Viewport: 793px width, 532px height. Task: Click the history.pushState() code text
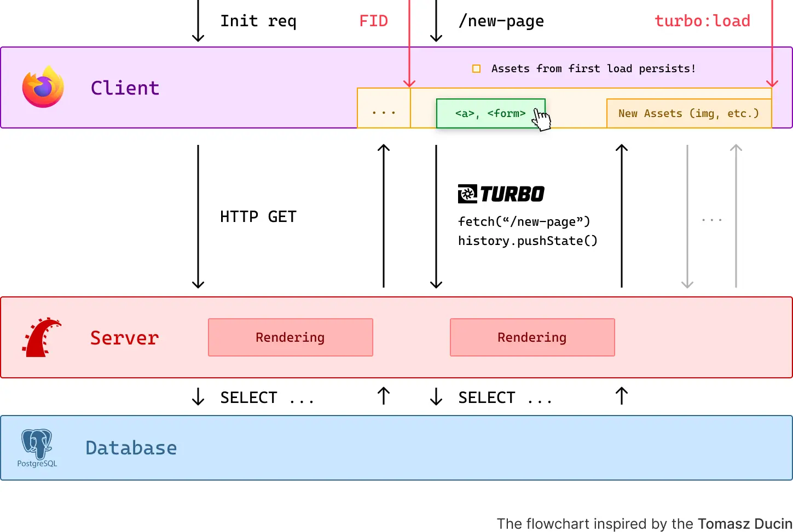(528, 241)
